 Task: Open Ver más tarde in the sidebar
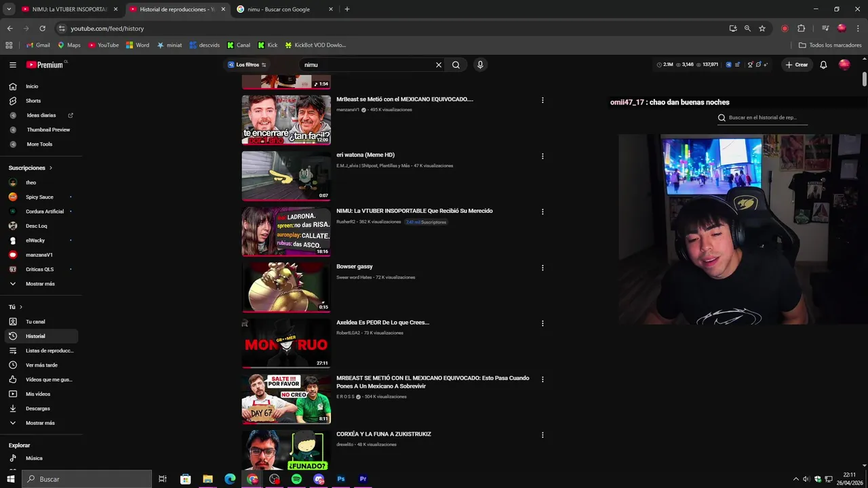pyautogui.click(x=42, y=365)
